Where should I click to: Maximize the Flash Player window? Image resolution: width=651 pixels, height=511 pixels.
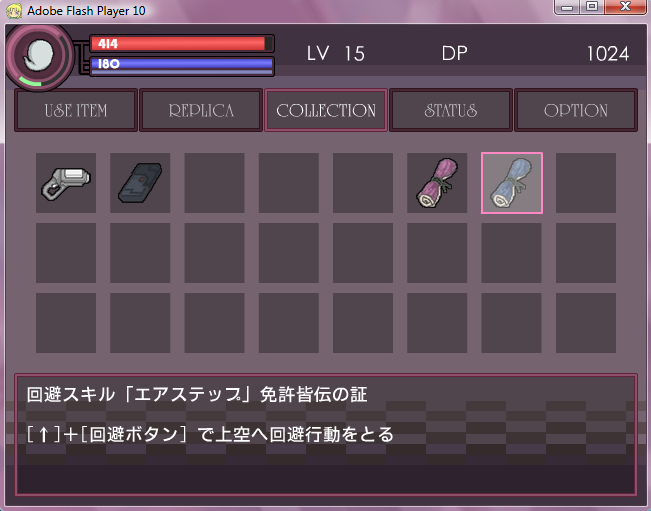[x=592, y=6]
